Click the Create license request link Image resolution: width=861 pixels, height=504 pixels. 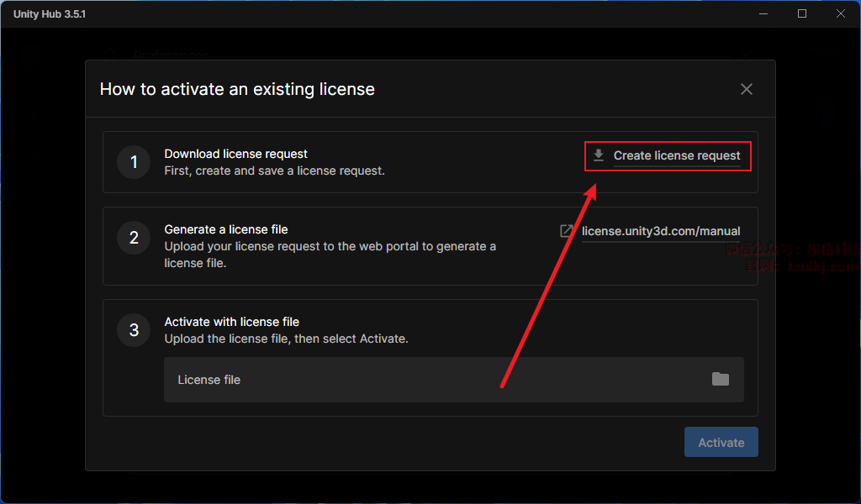677,155
